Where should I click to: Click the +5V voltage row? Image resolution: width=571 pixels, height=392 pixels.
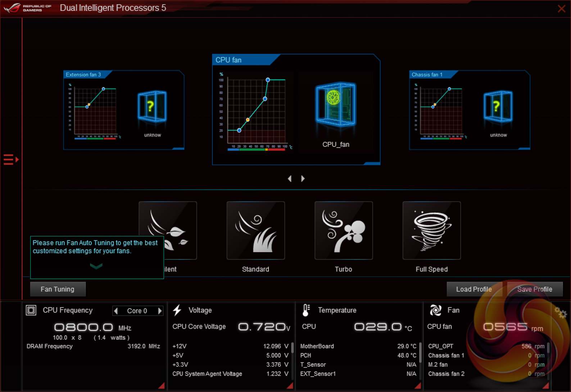coord(230,355)
